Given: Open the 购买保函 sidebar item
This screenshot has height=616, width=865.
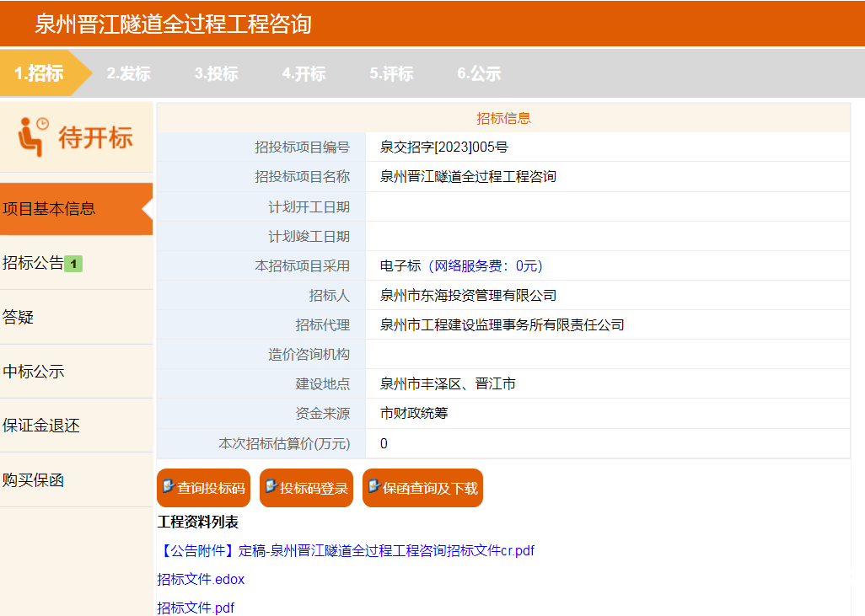Looking at the screenshot, I should click(x=76, y=479).
